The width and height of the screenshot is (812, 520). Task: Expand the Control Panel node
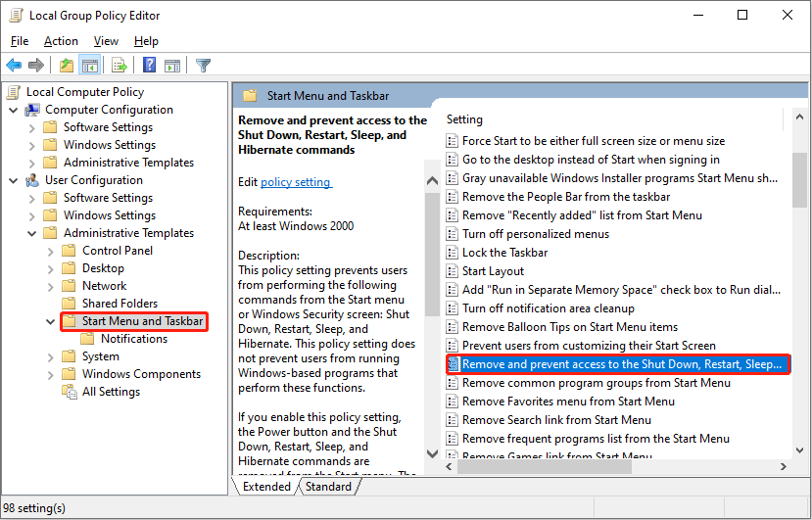coord(51,252)
